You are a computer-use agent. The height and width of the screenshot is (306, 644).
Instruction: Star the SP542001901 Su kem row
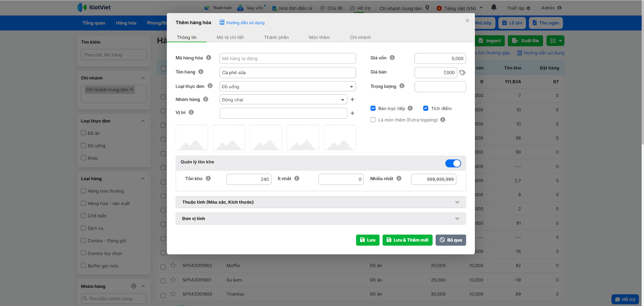[173, 280]
